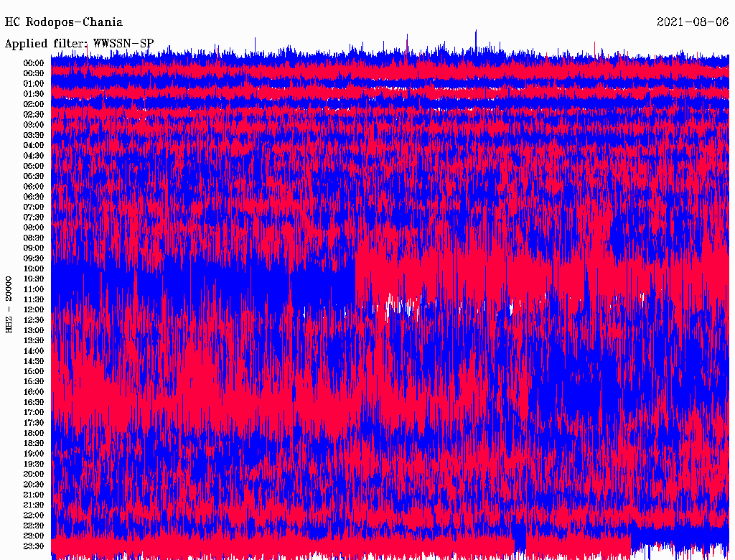Click the 05:00 time label
This screenshot has height=560, width=735.
[x=34, y=166]
